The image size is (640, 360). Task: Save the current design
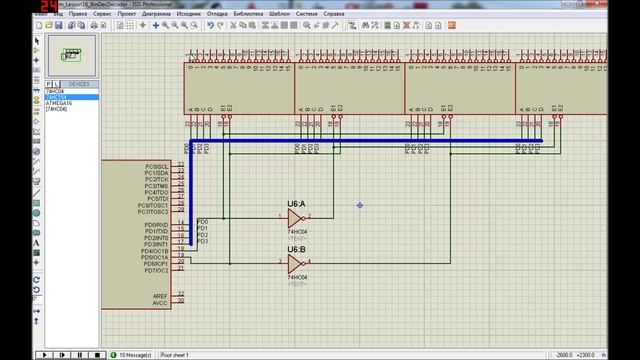pyautogui.click(x=59, y=25)
